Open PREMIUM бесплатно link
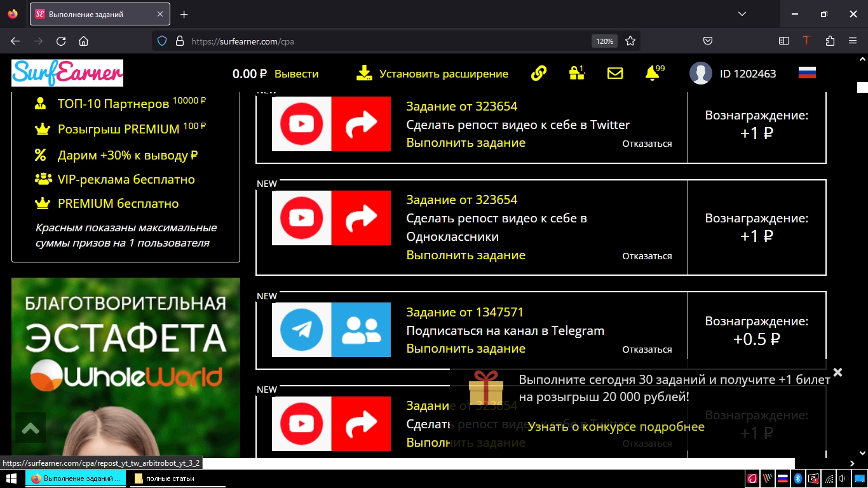The image size is (868, 488). click(x=118, y=203)
